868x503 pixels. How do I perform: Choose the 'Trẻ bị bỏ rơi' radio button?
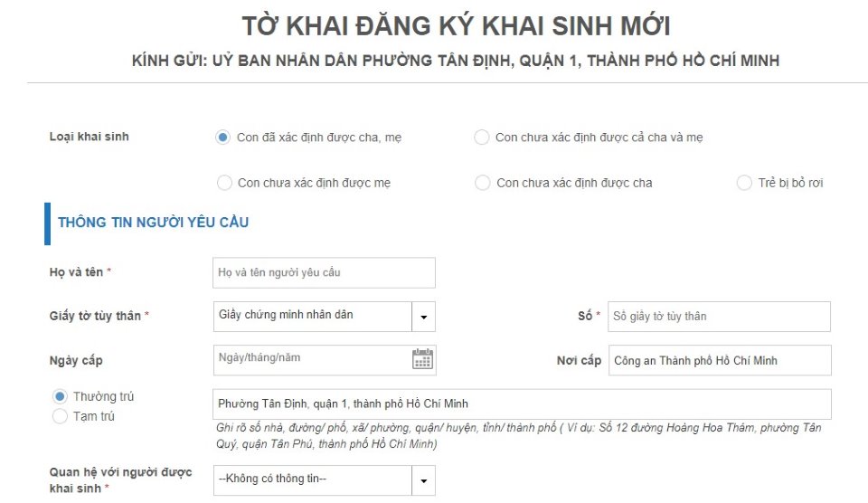(744, 183)
